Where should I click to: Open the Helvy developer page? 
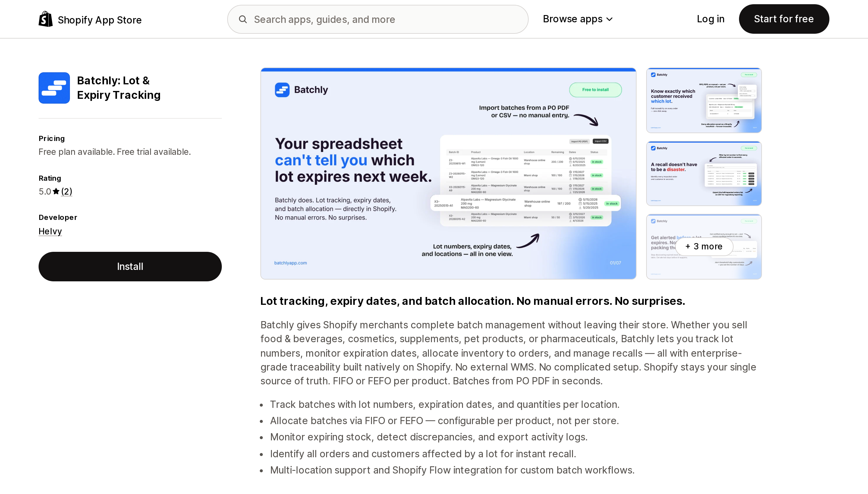point(50,231)
